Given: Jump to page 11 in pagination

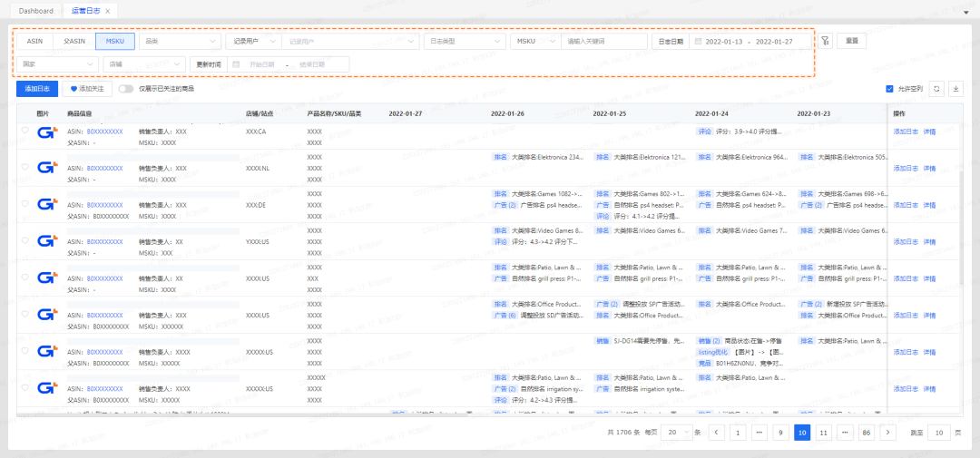Looking at the screenshot, I should (x=823, y=433).
